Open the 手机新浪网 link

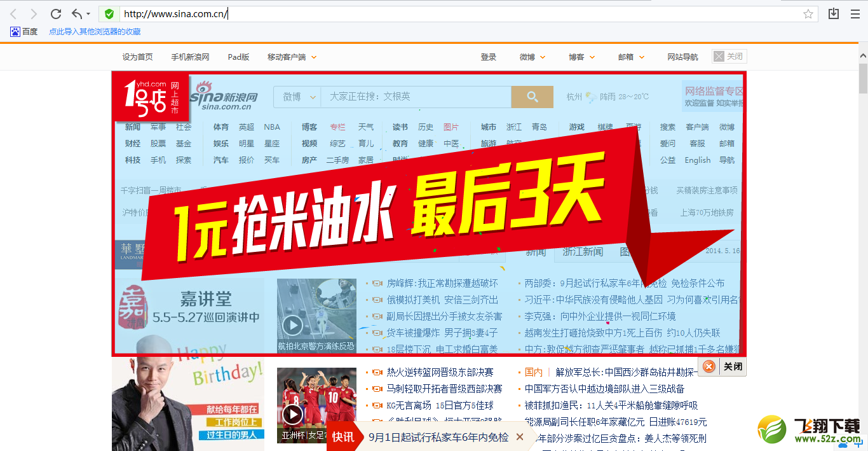click(x=190, y=57)
